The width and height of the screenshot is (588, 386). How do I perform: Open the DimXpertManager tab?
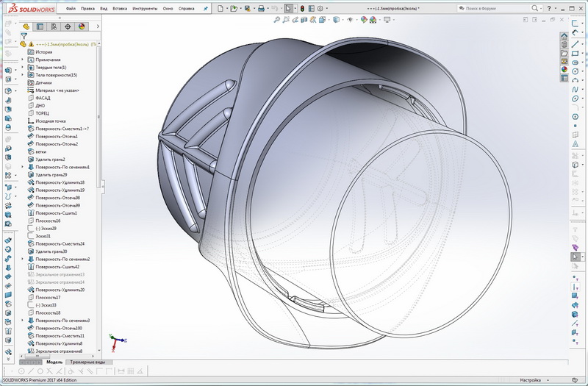pyautogui.click(x=68, y=26)
